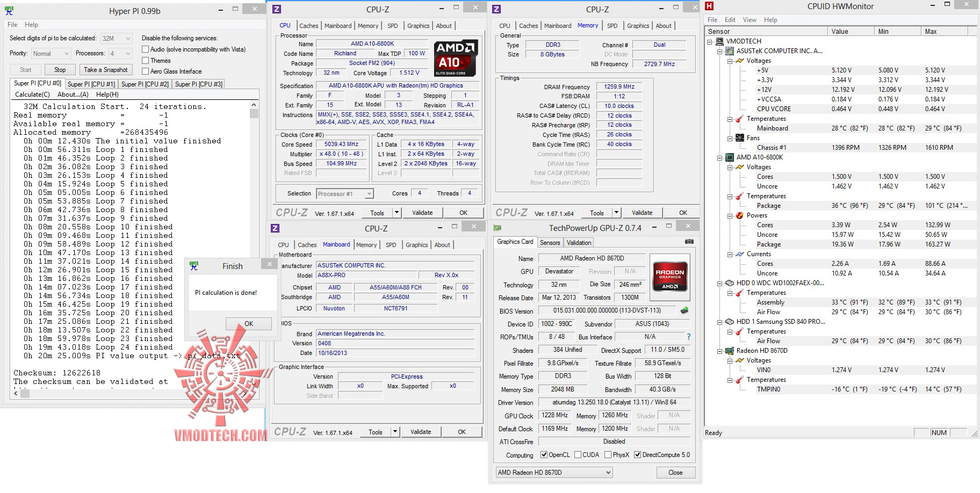Click the VMODTECH computer icon in HWMonitor
The width and height of the screenshot is (980, 493).
719,41
